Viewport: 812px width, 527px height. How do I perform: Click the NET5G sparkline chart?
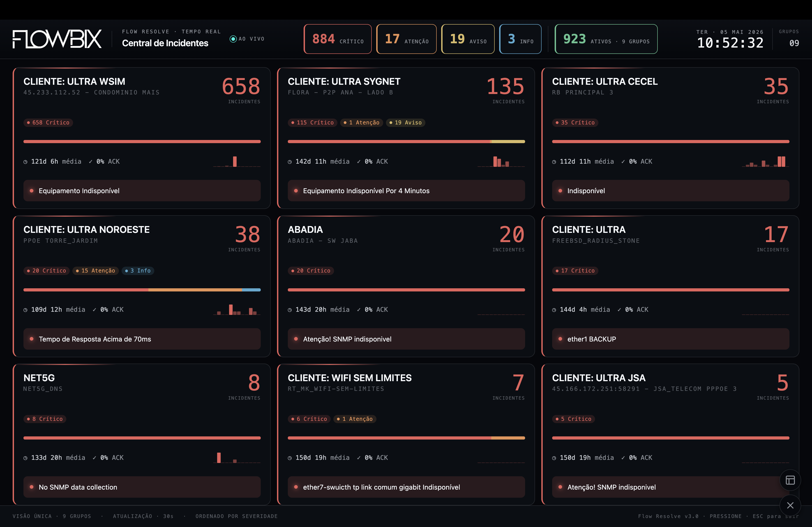tap(237, 457)
